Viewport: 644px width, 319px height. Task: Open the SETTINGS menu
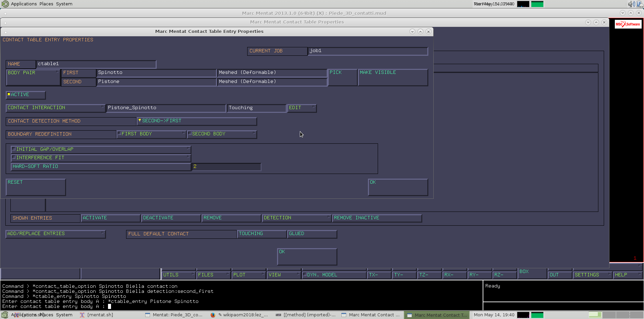[x=593, y=275]
